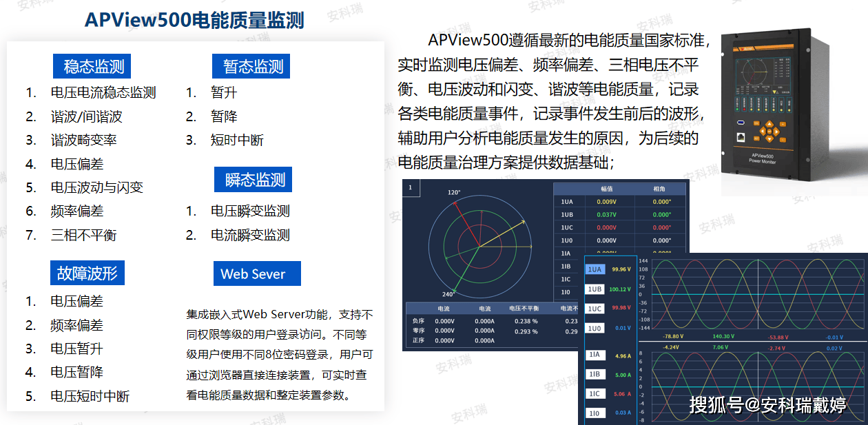Click the -4.24V current waveform value
The width and height of the screenshot is (868, 425).
click(x=671, y=348)
